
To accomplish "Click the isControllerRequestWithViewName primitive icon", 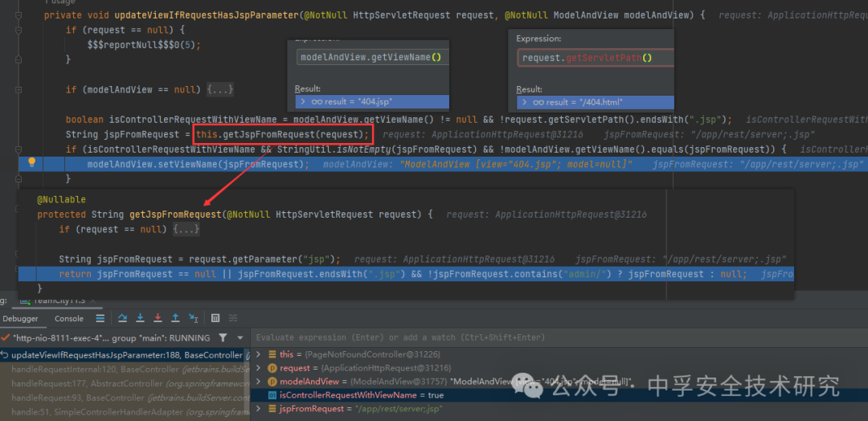I will 272,395.
